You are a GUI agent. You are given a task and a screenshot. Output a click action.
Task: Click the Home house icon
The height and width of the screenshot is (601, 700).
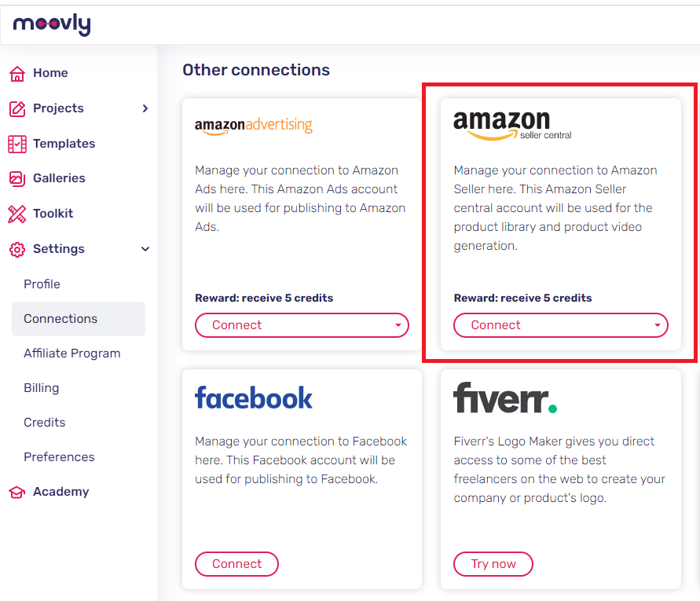coord(17,74)
